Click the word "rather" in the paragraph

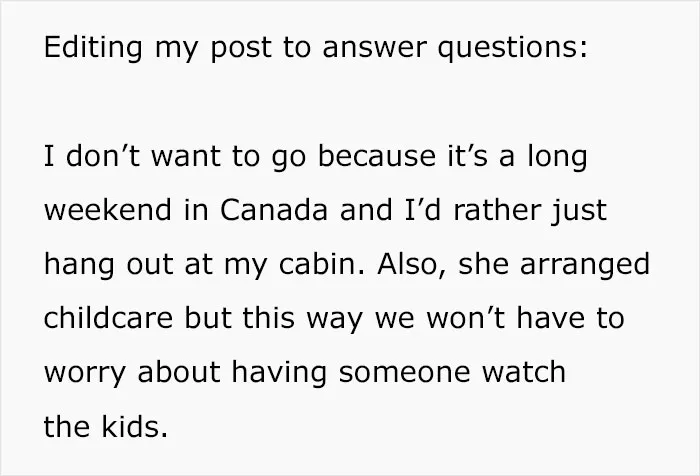[x=497, y=210]
